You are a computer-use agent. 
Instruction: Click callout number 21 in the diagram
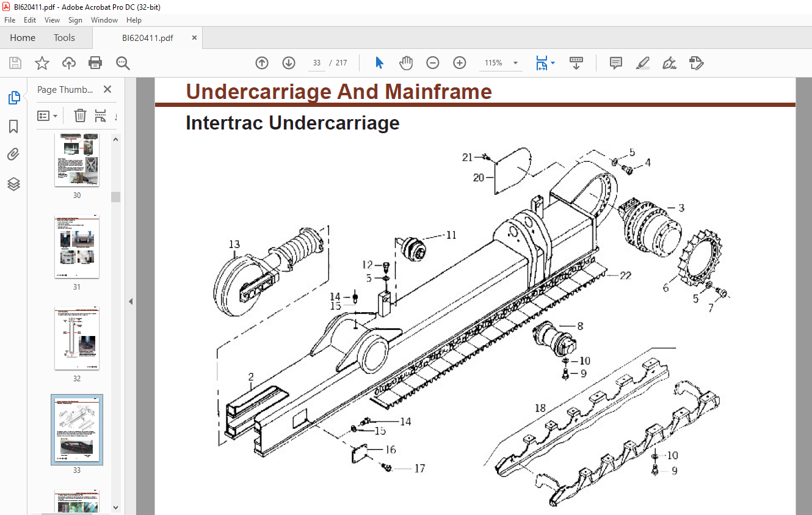tap(468, 158)
